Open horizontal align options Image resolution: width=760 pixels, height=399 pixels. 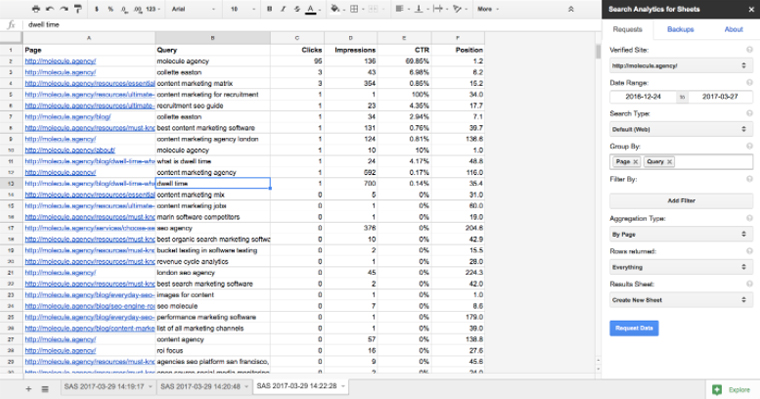[401, 9]
